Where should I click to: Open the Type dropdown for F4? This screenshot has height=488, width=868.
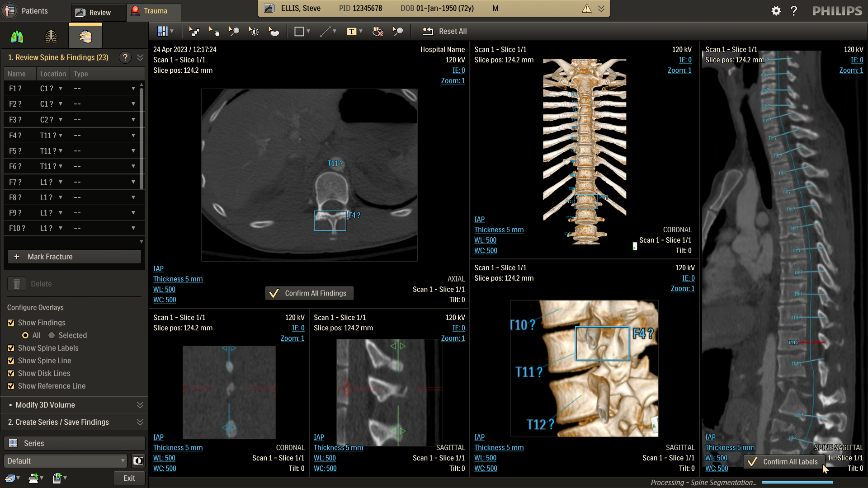coord(133,135)
